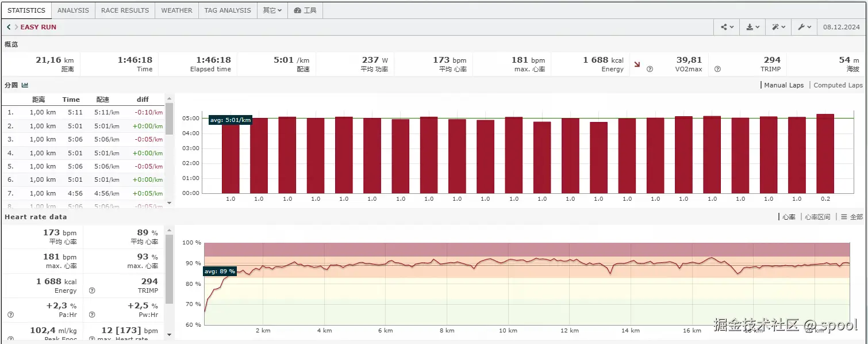Click the EASY RUN activity title

point(39,27)
